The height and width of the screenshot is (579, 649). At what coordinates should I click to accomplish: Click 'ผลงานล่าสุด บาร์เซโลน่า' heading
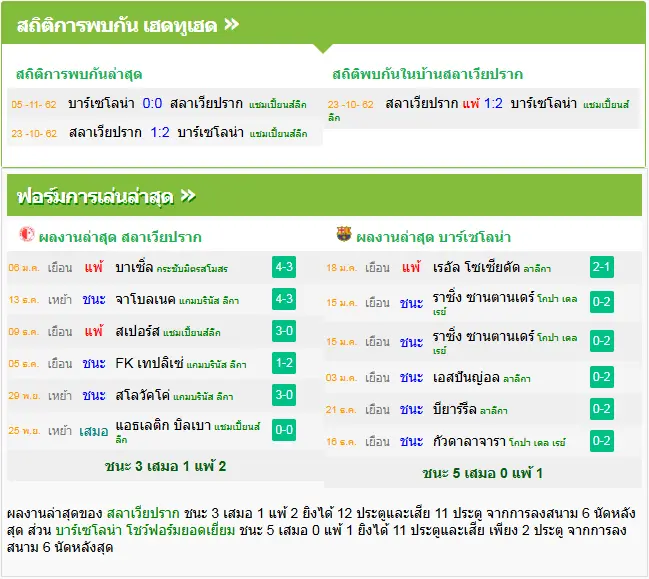point(433,237)
